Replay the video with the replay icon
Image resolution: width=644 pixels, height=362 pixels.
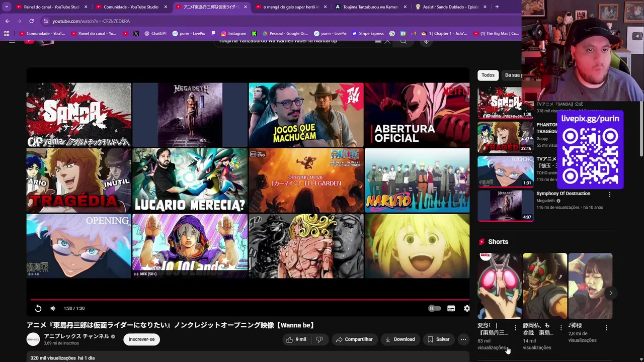tap(38, 308)
